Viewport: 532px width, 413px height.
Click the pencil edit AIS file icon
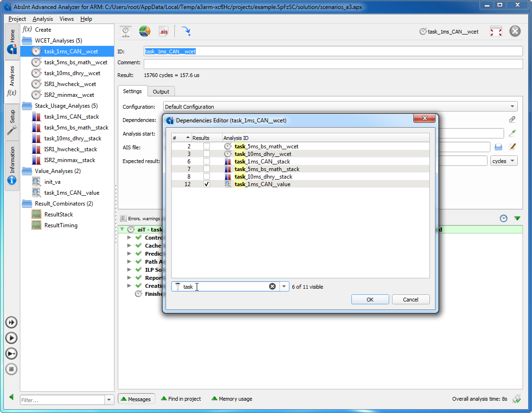[512, 147]
